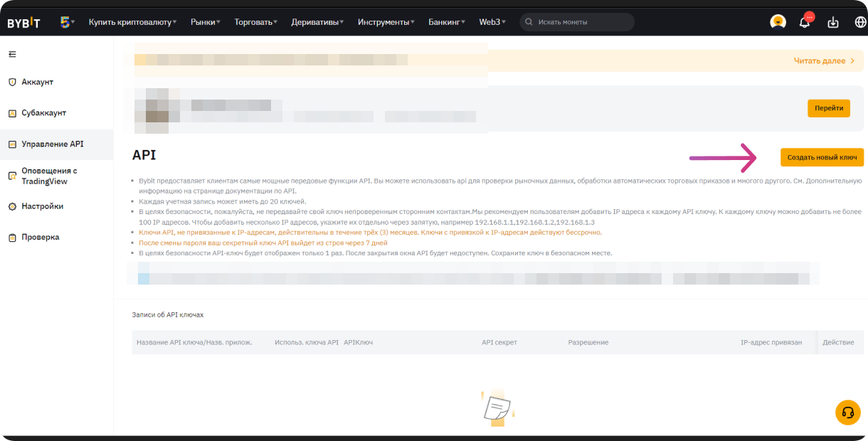Click the empty-records note illustration
The height and width of the screenshot is (441, 868).
(497, 408)
